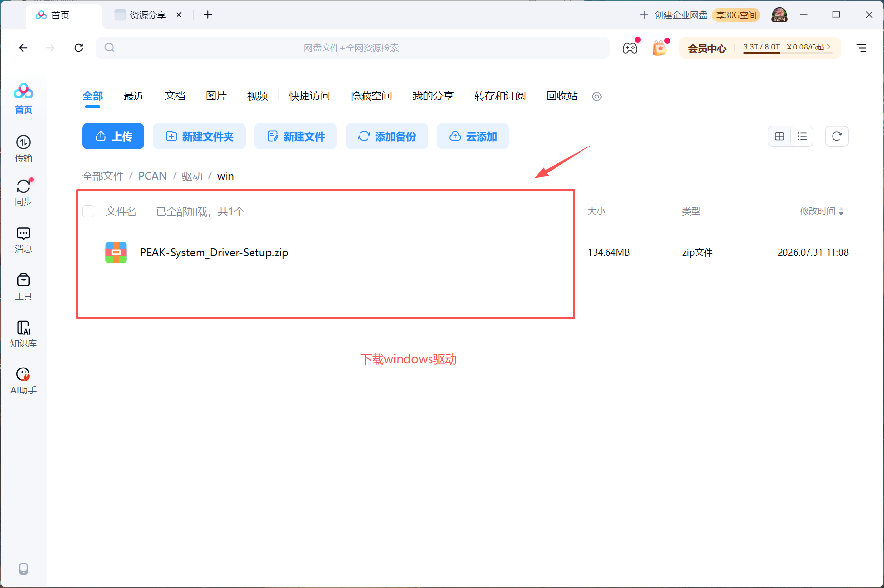Open the 隐藏空间 tab

[x=371, y=96]
